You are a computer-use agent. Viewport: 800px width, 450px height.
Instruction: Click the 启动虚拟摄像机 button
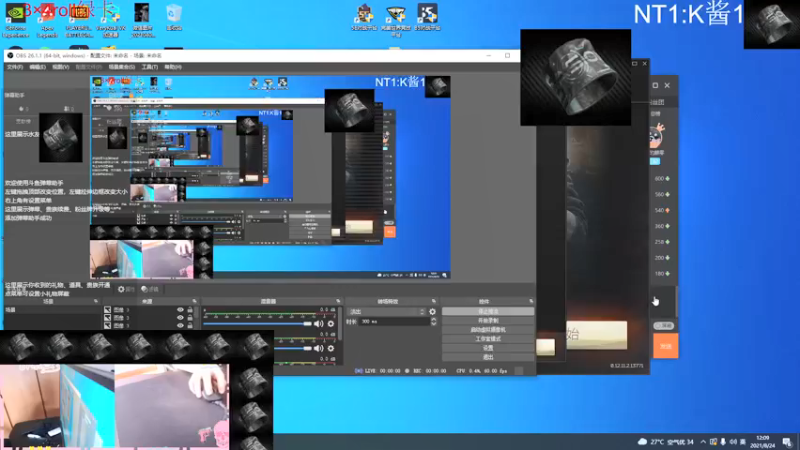[488, 330]
